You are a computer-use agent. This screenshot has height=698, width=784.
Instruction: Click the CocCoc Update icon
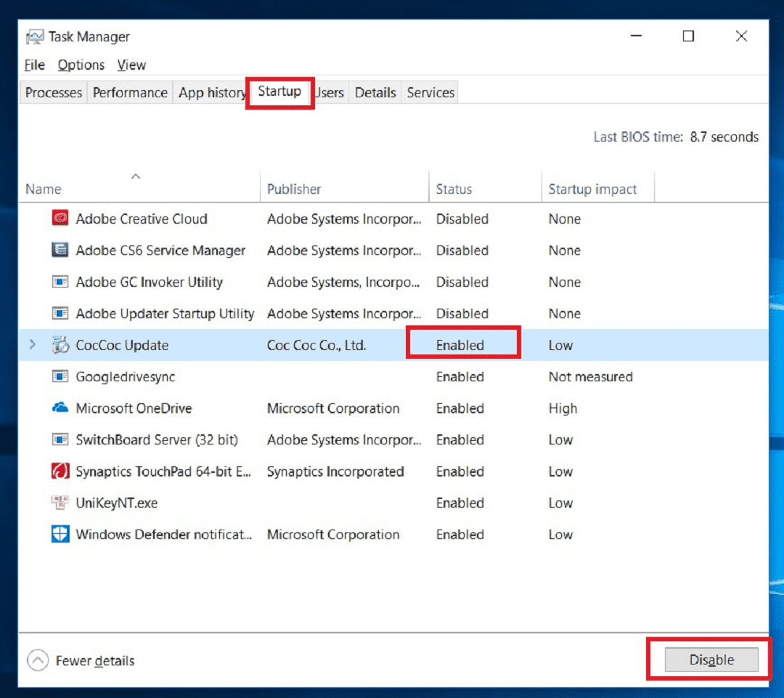pos(60,346)
